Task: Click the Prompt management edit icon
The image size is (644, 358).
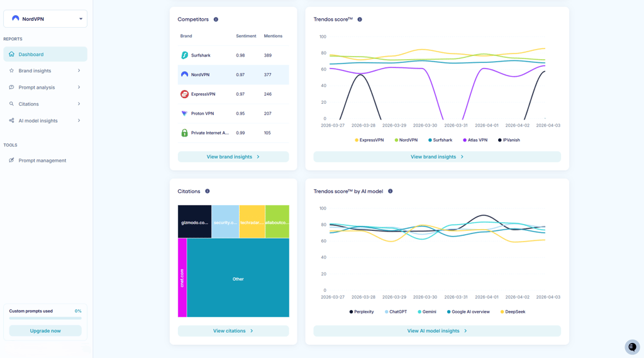Action: pos(11,160)
